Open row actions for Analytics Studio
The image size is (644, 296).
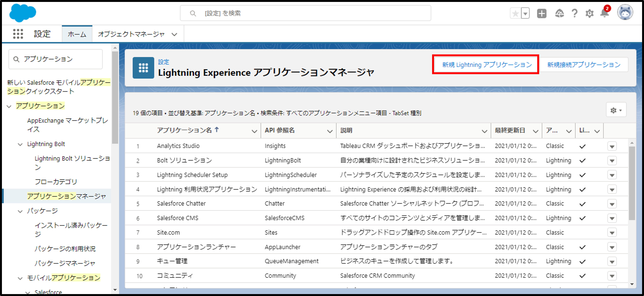pyautogui.click(x=612, y=146)
